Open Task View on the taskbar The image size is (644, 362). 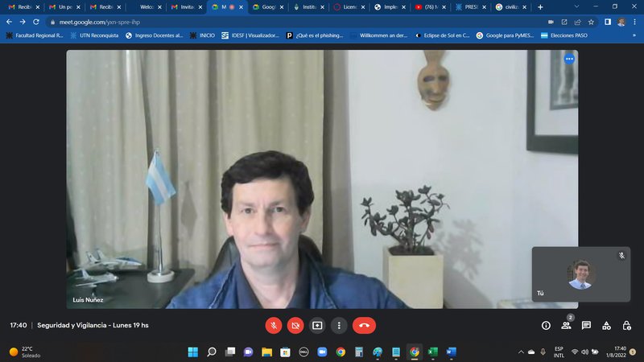pos(230,352)
